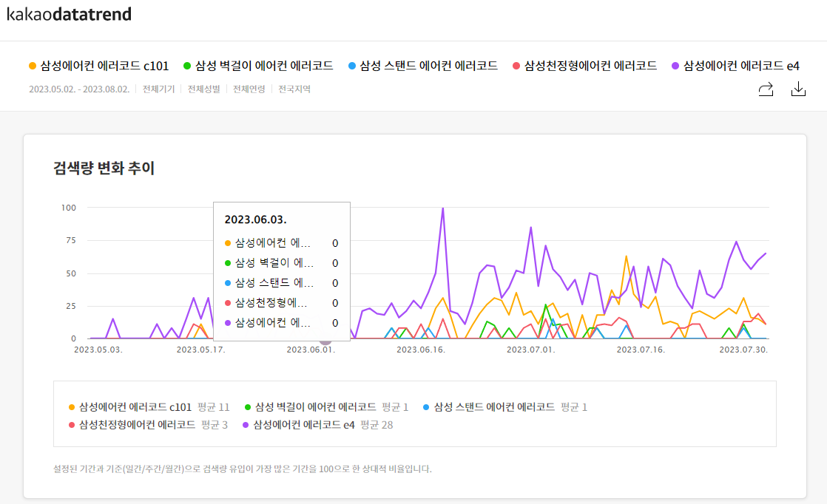Screen dimensions: 827x504
Task: Click the date range 2023.05.02. - 2023.08.02.
Action: coord(79,89)
